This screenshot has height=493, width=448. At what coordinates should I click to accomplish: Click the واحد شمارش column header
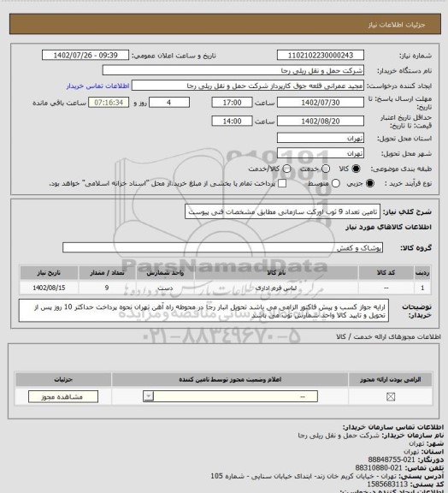pyautogui.click(x=165, y=273)
